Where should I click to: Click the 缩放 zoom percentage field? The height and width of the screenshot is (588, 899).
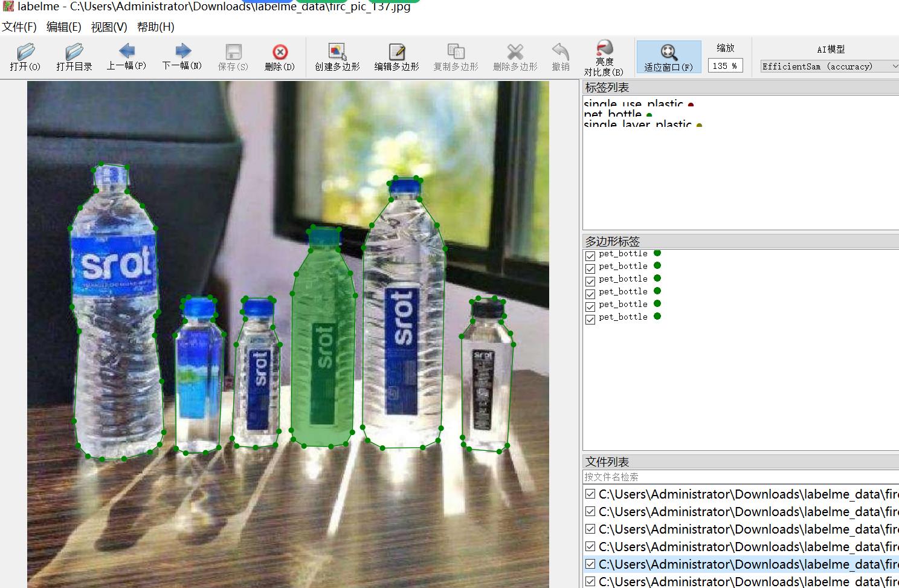pyautogui.click(x=725, y=66)
